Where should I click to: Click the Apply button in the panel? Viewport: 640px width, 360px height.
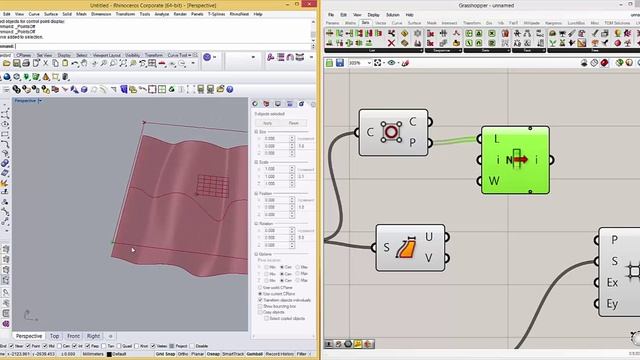(x=268, y=123)
